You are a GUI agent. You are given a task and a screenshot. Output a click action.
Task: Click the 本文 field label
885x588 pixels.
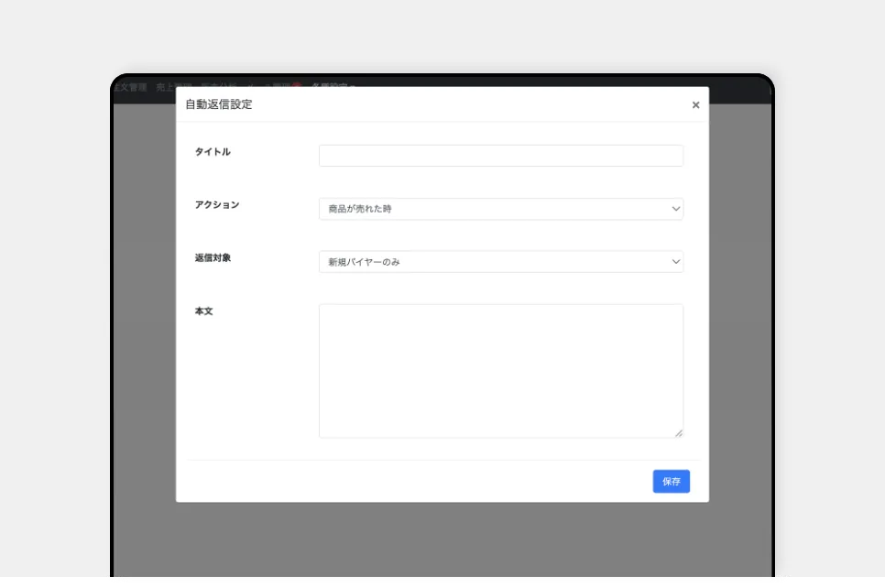click(x=203, y=311)
